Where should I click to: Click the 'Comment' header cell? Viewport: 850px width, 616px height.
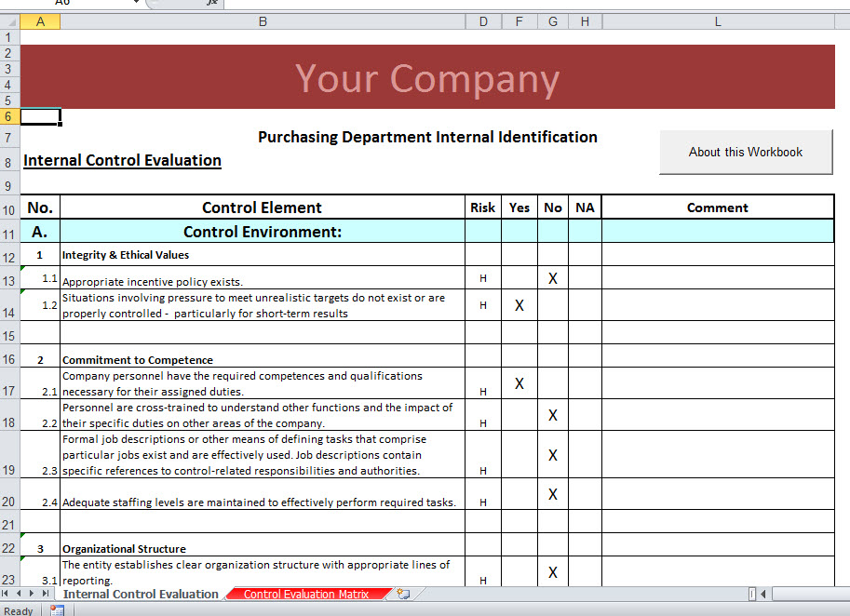click(718, 208)
